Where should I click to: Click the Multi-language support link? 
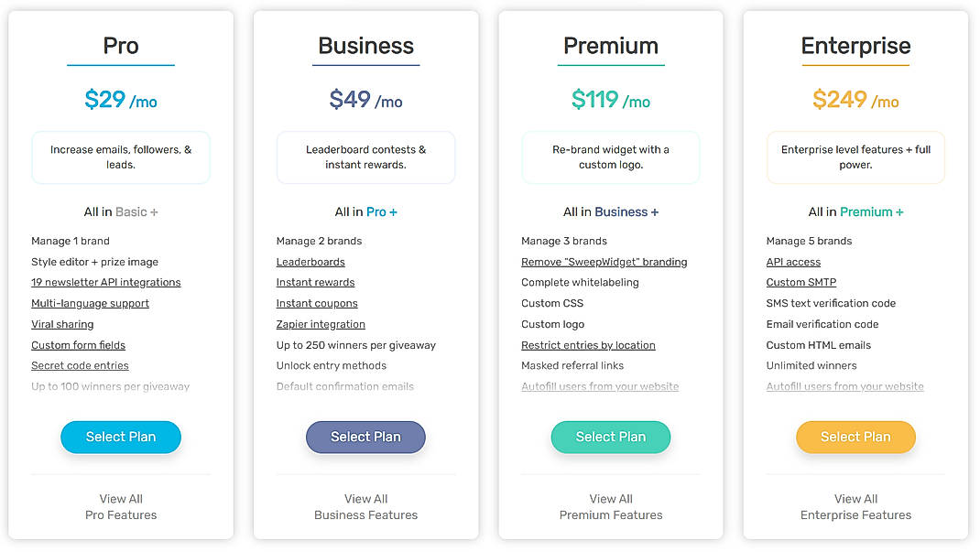pyautogui.click(x=90, y=303)
